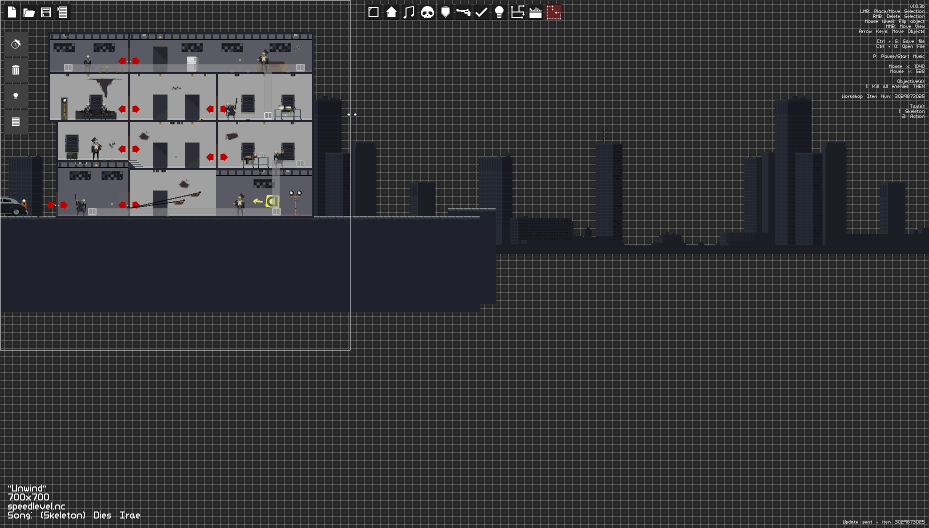Select the parked car left of the building
Image resolution: width=929 pixels, height=528 pixels.
pos(12,206)
